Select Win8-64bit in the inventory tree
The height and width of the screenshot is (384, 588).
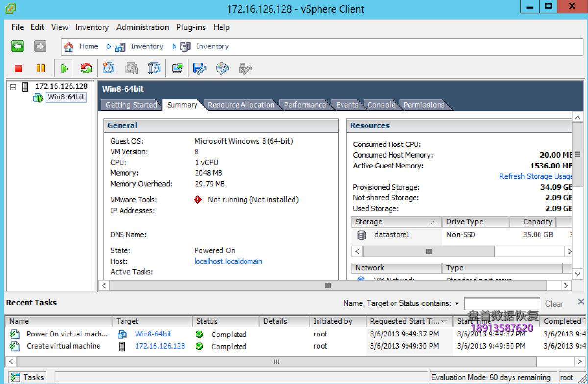[66, 97]
